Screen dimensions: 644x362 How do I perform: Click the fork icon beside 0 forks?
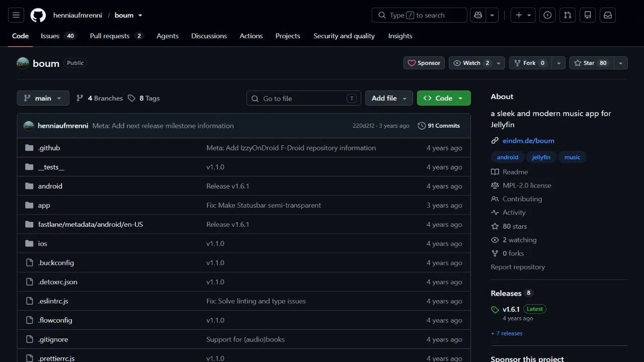[495, 253]
